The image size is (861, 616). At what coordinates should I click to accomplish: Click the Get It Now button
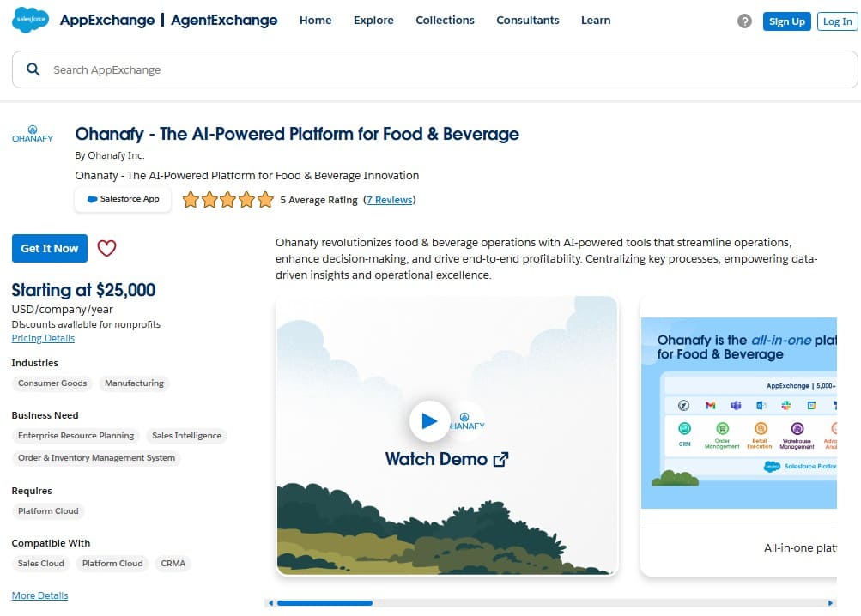[x=50, y=248]
